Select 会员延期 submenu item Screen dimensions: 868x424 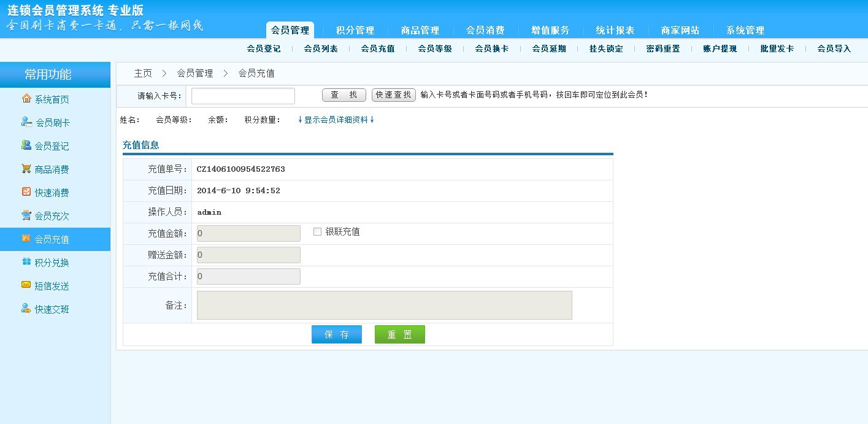pyautogui.click(x=549, y=48)
